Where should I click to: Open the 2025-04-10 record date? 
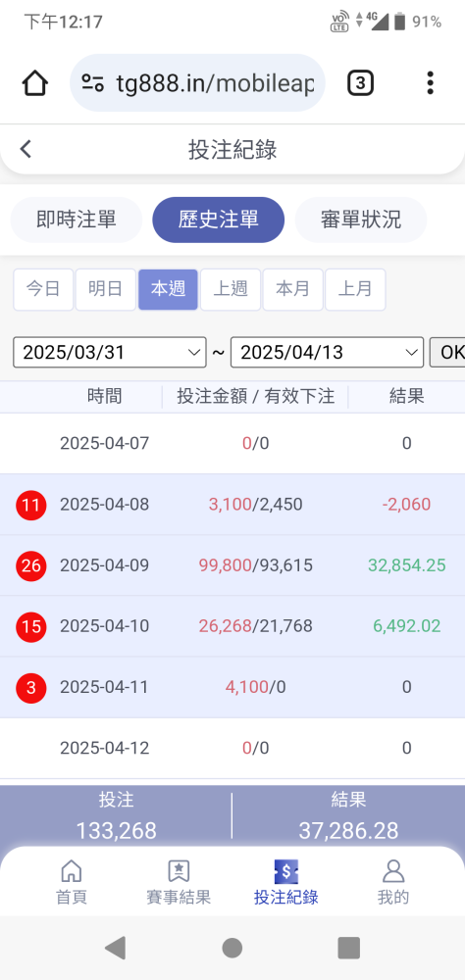(x=105, y=626)
